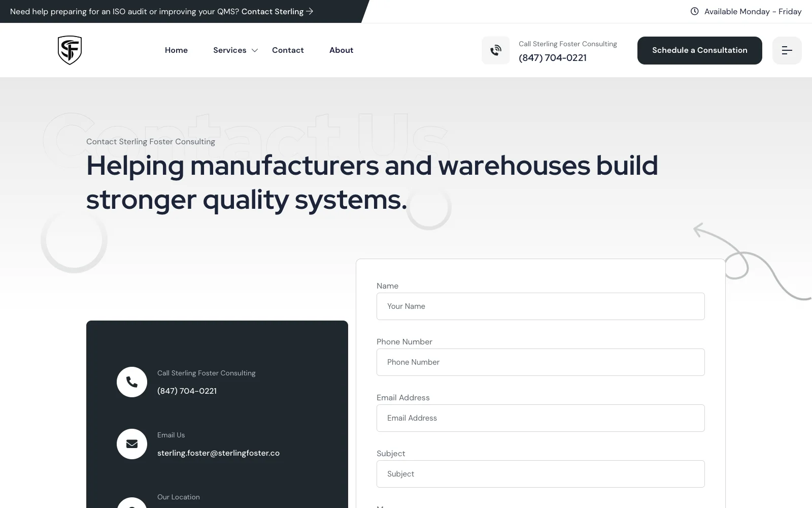Click the Contact Sterling Foster Consulting subtitle
812x508 pixels.
[151, 142]
